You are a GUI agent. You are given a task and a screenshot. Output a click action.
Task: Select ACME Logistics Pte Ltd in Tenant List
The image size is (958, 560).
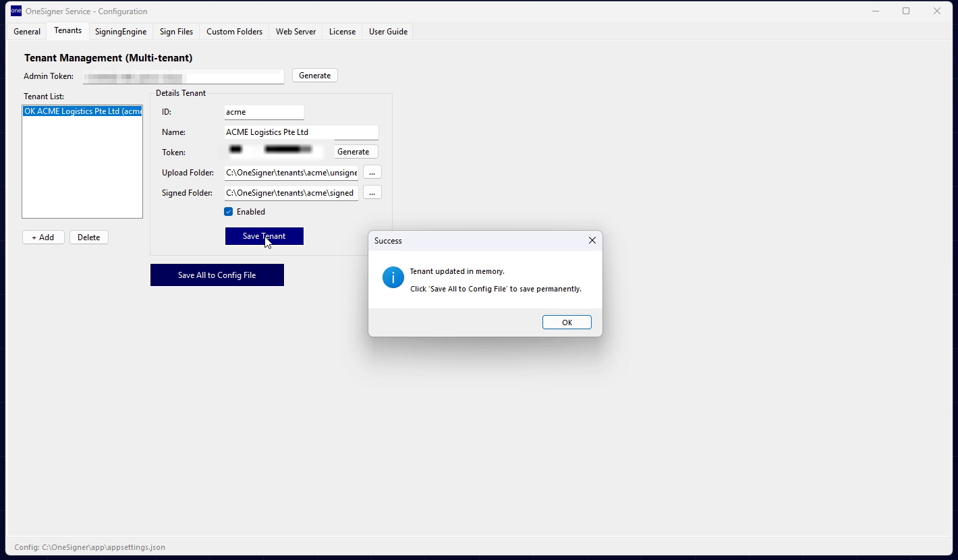pos(82,111)
